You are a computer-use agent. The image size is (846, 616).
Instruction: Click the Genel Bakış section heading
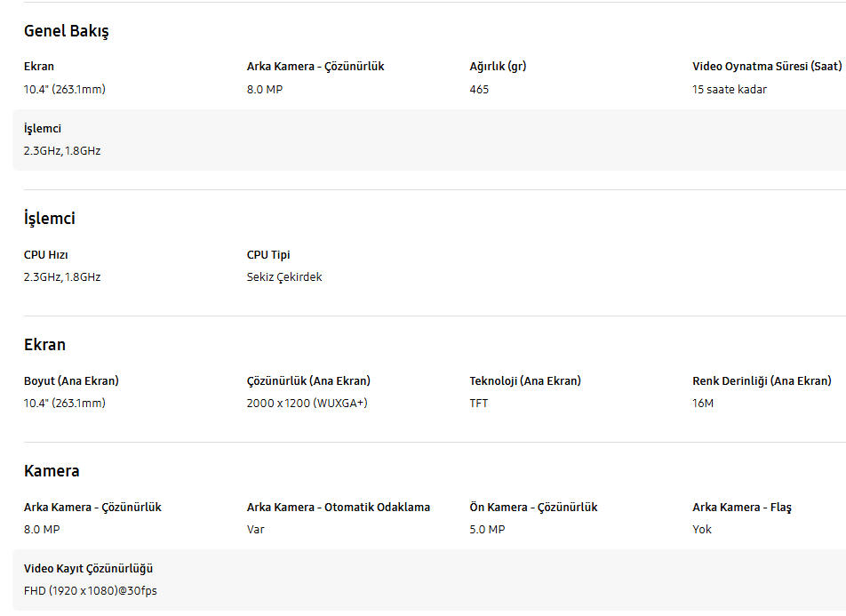[x=66, y=31]
